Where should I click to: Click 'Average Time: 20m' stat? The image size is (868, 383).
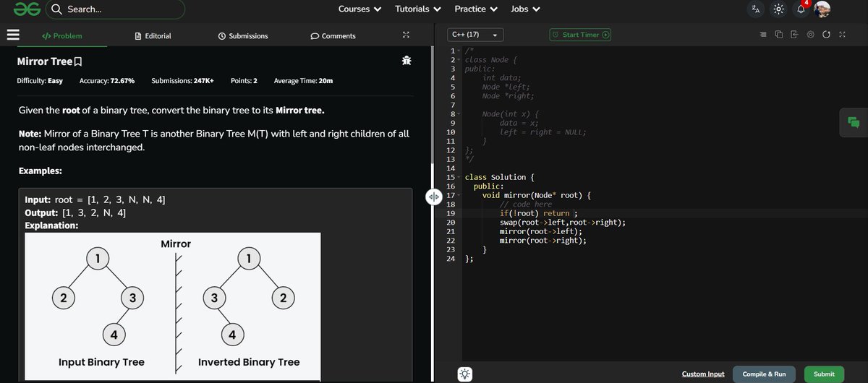coord(304,81)
